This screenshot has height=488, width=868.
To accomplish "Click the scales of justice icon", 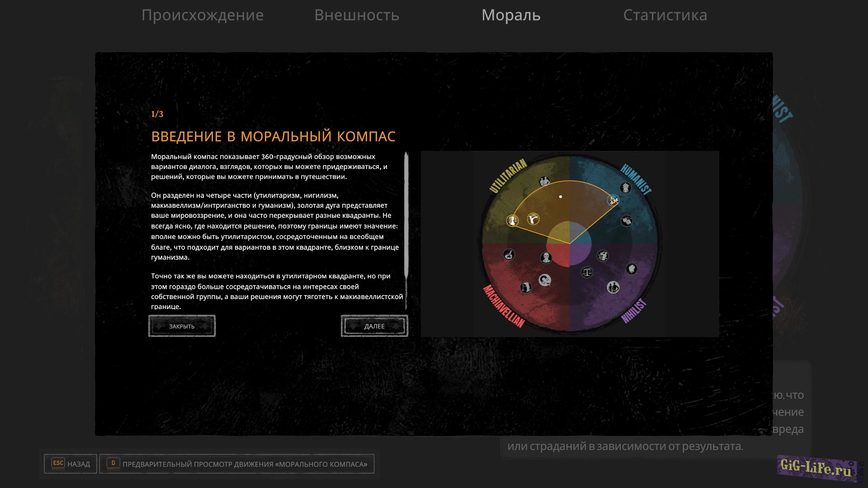I will coord(587,272).
